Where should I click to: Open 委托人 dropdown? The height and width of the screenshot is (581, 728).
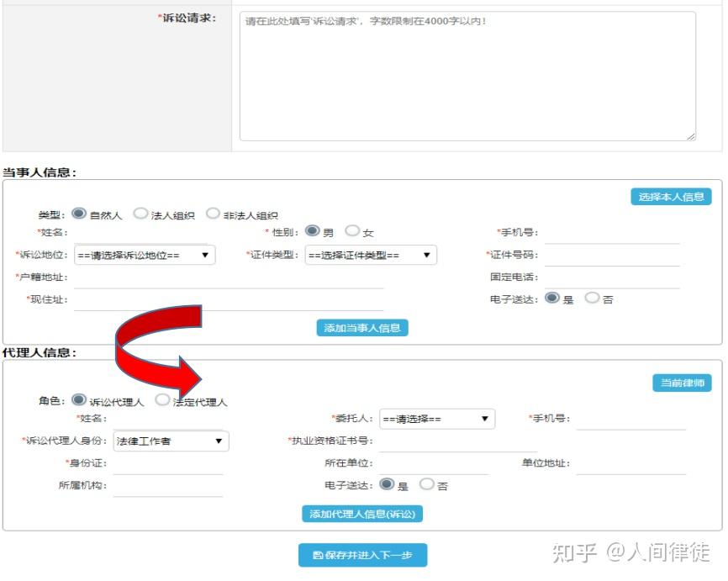[x=437, y=419]
